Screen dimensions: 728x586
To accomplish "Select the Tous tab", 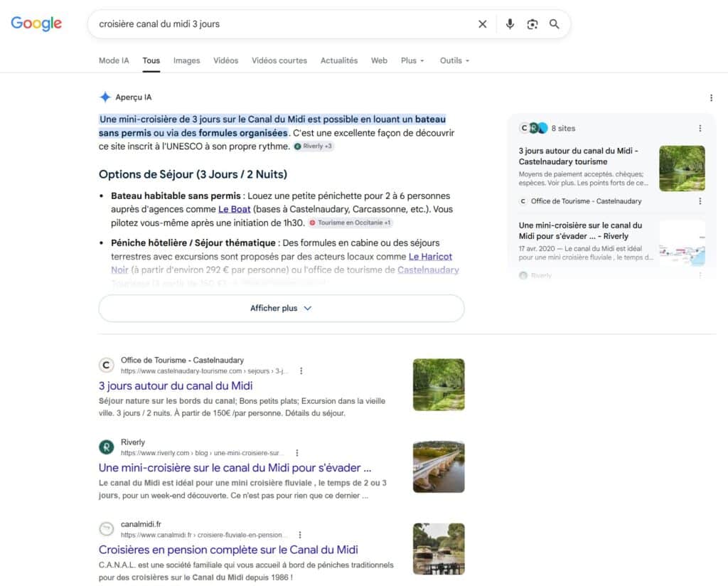I will tap(151, 60).
